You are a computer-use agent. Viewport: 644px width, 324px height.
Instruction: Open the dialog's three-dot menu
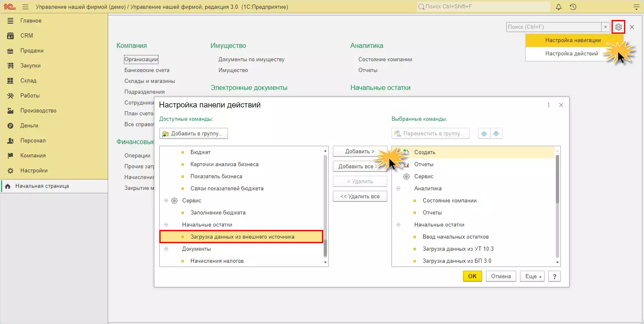click(549, 105)
